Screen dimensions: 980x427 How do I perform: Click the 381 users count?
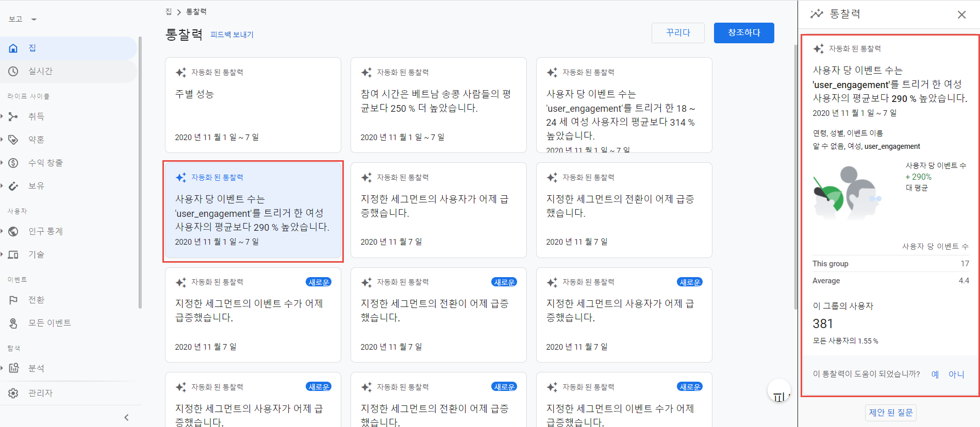pos(823,323)
